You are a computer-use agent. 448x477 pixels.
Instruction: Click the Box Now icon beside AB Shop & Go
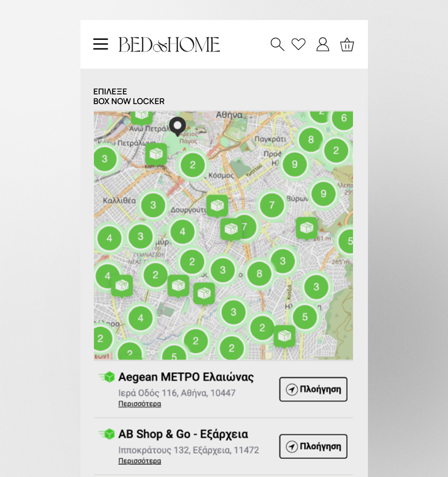pyautogui.click(x=106, y=434)
